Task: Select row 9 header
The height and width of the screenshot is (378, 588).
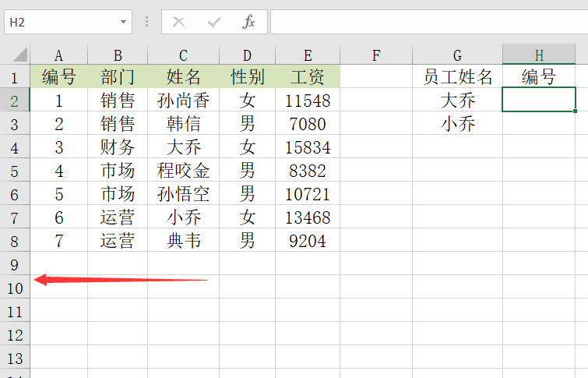Action: click(15, 263)
